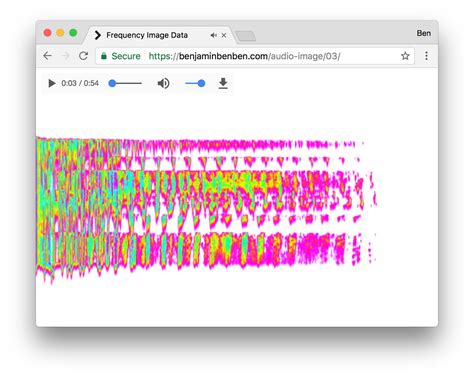Mute tab using the tab speaker icon
Image resolution: width=474 pixels, height=378 pixels.
coord(213,35)
